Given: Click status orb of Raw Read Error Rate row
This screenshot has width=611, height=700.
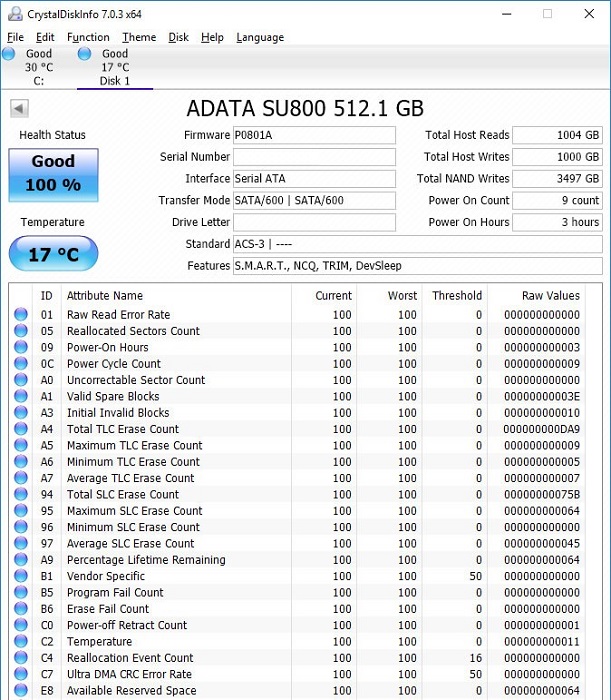Looking at the screenshot, I should coord(21,314).
